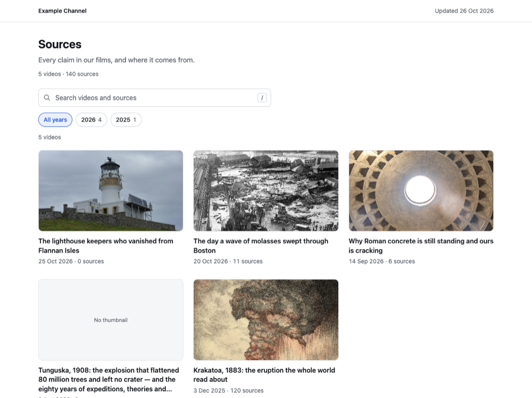Open 'The day a wave of molasses' title
The height and width of the screenshot is (398, 532).
261,246
